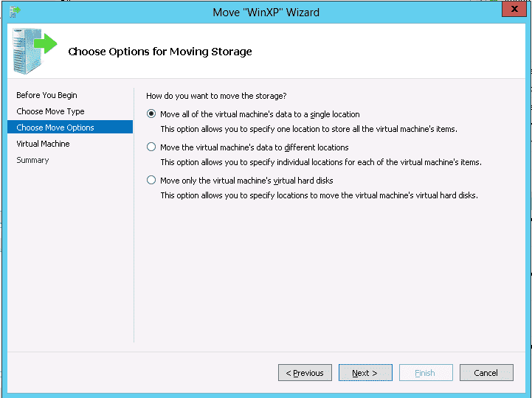Open the Choose Move Type step
This screenshot has height=398, width=532.
click(x=50, y=111)
